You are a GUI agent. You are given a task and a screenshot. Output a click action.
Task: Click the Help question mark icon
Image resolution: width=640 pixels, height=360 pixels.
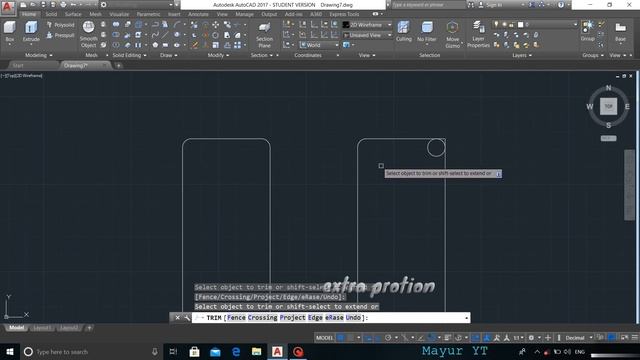(561, 5)
